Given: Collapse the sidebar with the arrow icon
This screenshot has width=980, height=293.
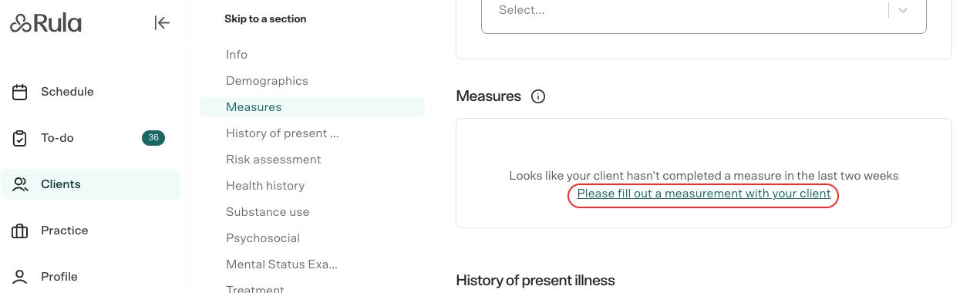Looking at the screenshot, I should (162, 23).
